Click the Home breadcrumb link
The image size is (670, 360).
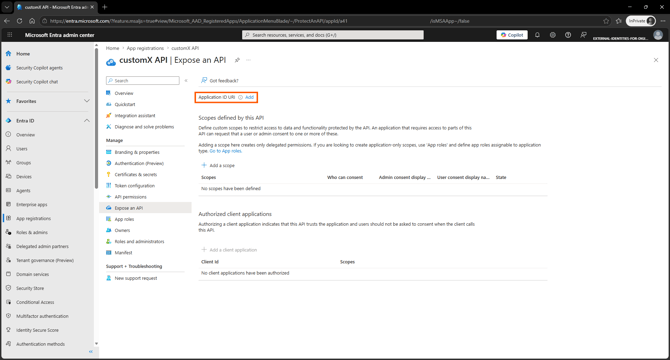[112, 48]
